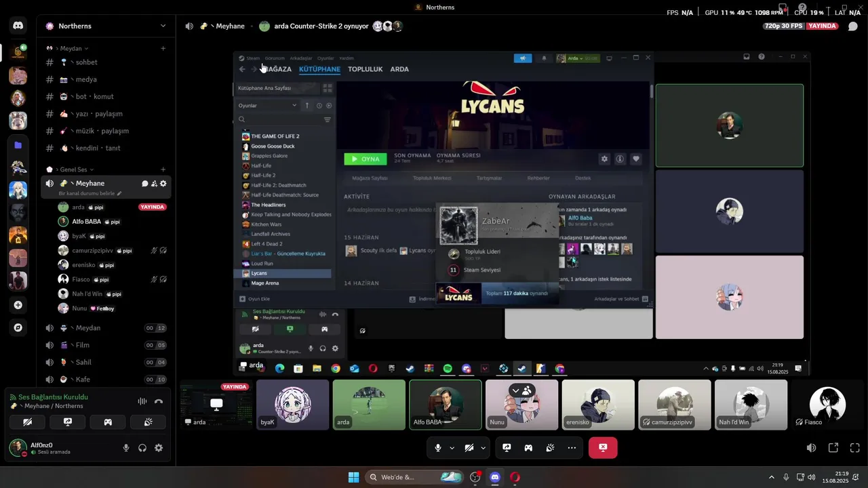The height and width of the screenshot is (488, 868).
Task: Toggle camera in the left voice panel
Action: pos(28,422)
